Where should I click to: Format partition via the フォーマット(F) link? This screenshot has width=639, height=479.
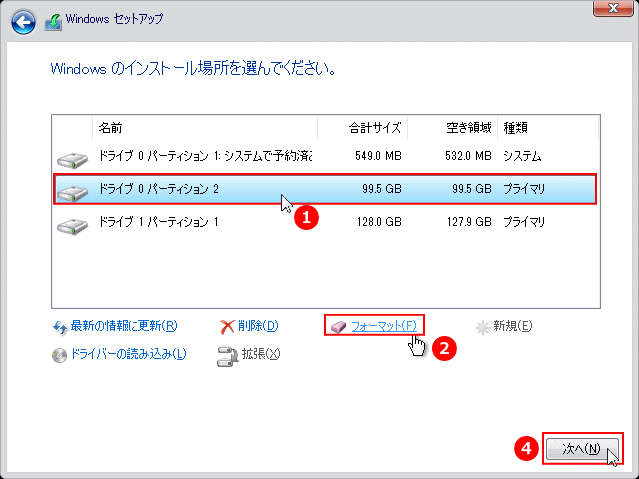click(x=384, y=326)
